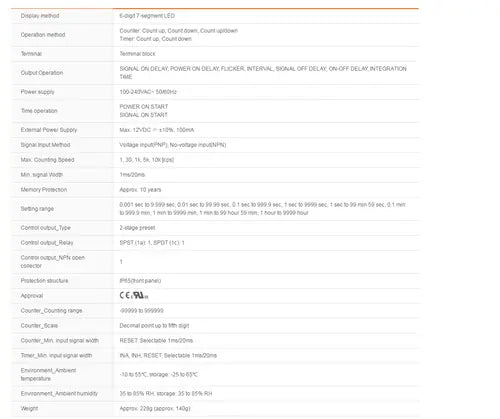Click the IP65 front panel value
The width and height of the screenshot is (500, 419).
tap(140, 281)
